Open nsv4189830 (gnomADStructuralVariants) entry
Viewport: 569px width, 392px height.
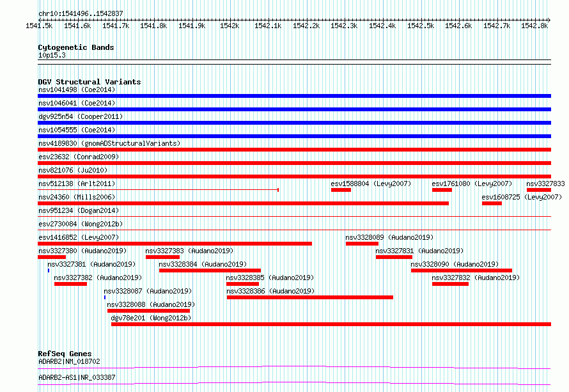[x=109, y=143]
